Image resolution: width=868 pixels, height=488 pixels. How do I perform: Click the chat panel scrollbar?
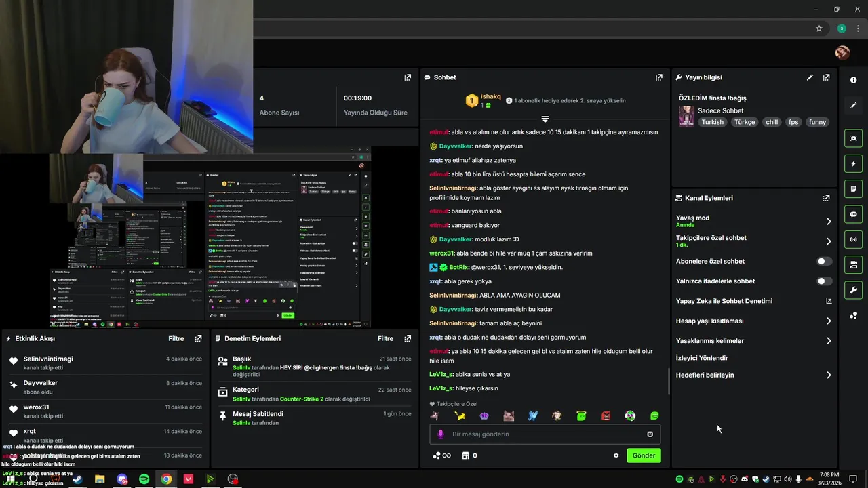pyautogui.click(x=669, y=382)
